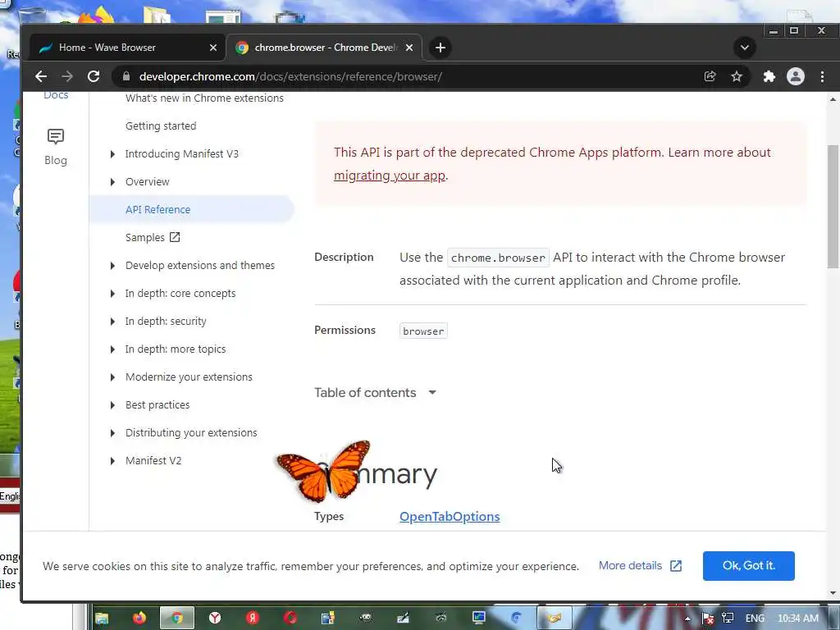Expand In depth: core concepts
The width and height of the screenshot is (840, 630).
(x=112, y=294)
